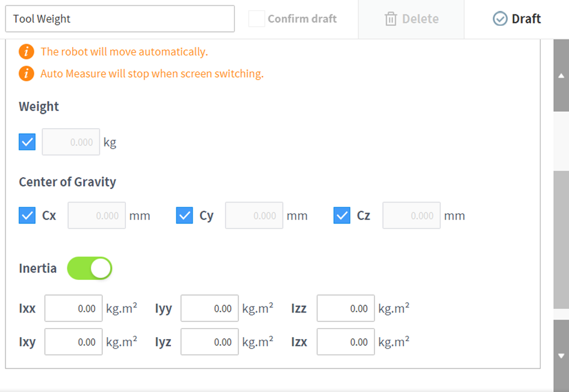The image size is (569, 392).
Task: Click the Delete trash icon
Action: click(391, 19)
